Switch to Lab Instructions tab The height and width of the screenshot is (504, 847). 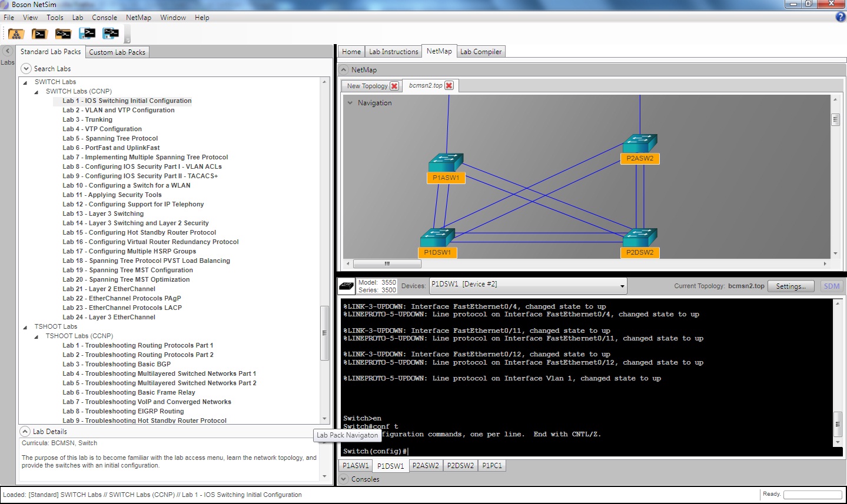click(393, 52)
